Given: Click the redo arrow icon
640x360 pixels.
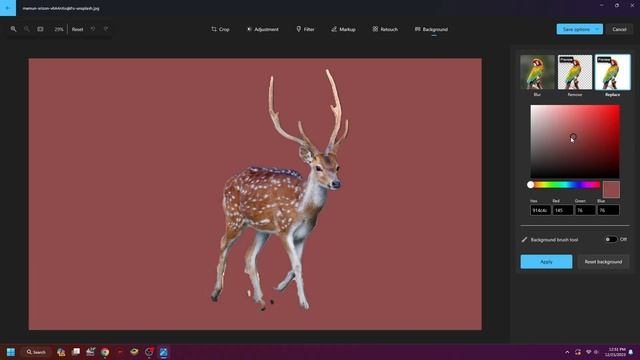Looking at the screenshot, I should [x=106, y=29].
